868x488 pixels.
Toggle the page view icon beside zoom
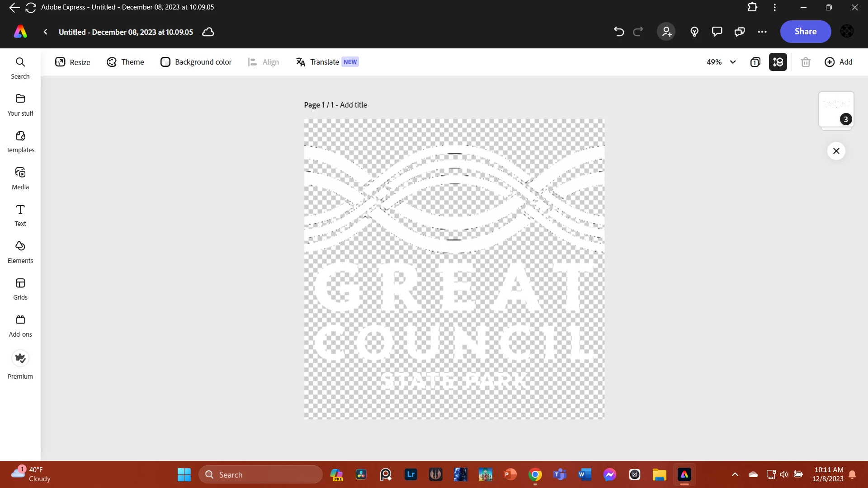[755, 62]
